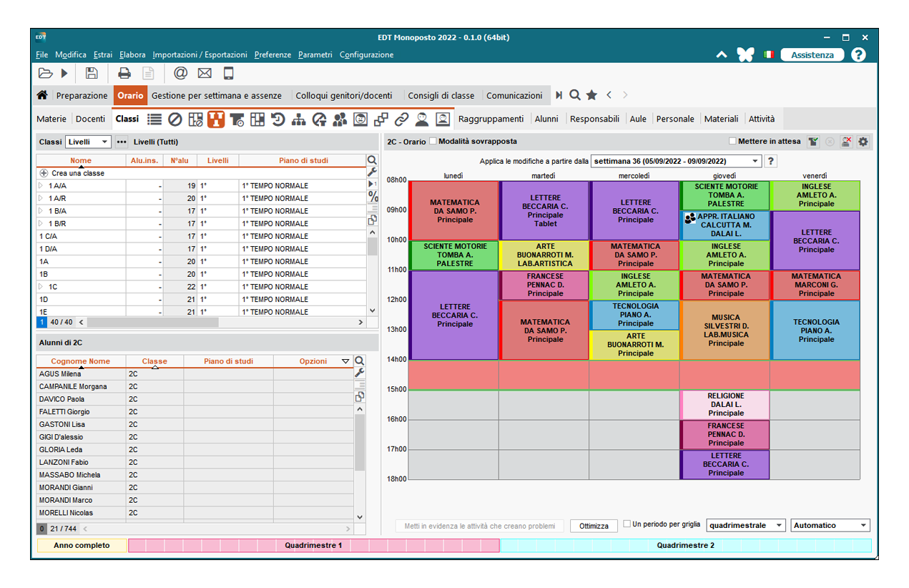
Task: Select the Raggruppamenti tab
Action: (x=491, y=119)
